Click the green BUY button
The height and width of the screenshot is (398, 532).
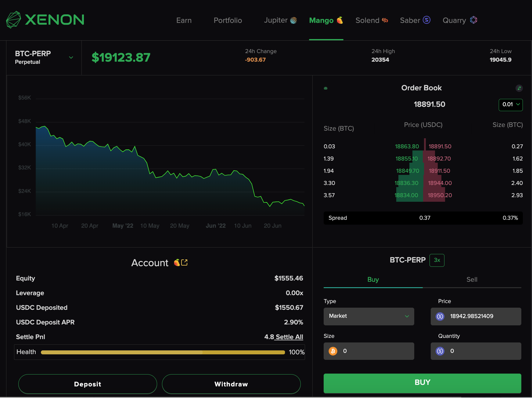click(422, 383)
